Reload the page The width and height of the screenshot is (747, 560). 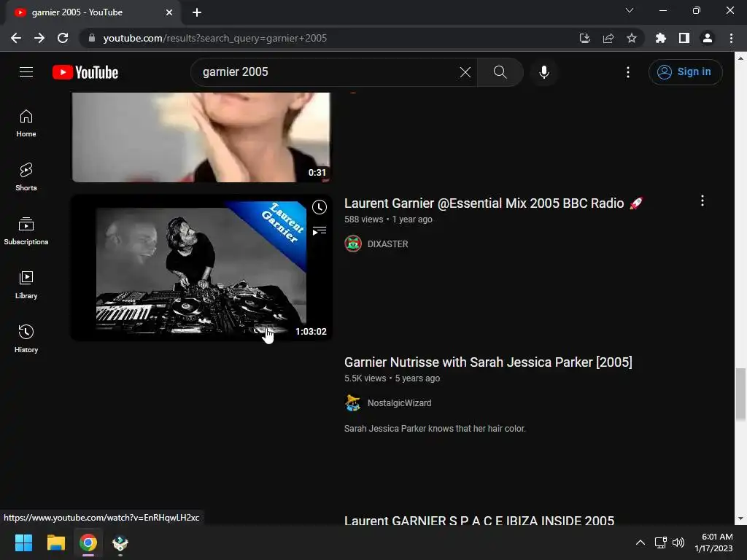[63, 38]
